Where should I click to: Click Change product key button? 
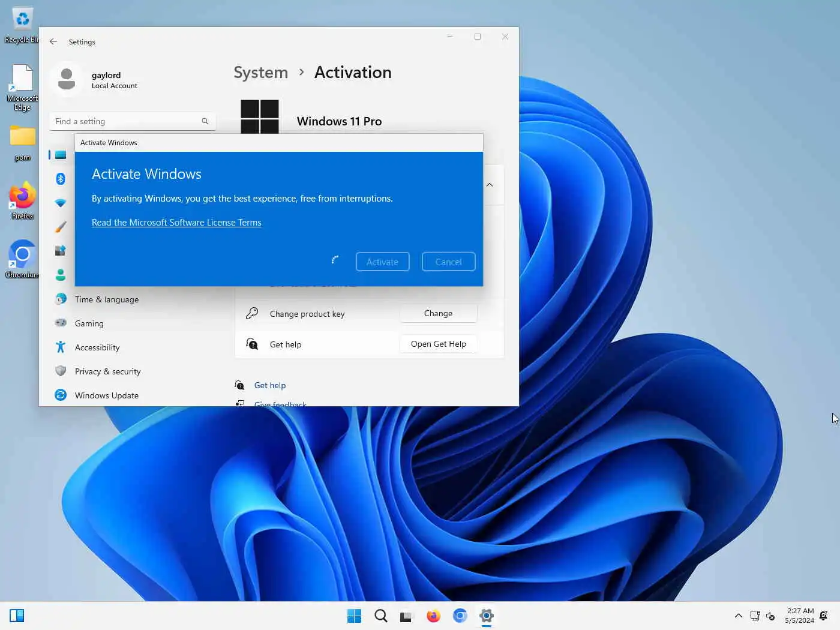point(439,313)
